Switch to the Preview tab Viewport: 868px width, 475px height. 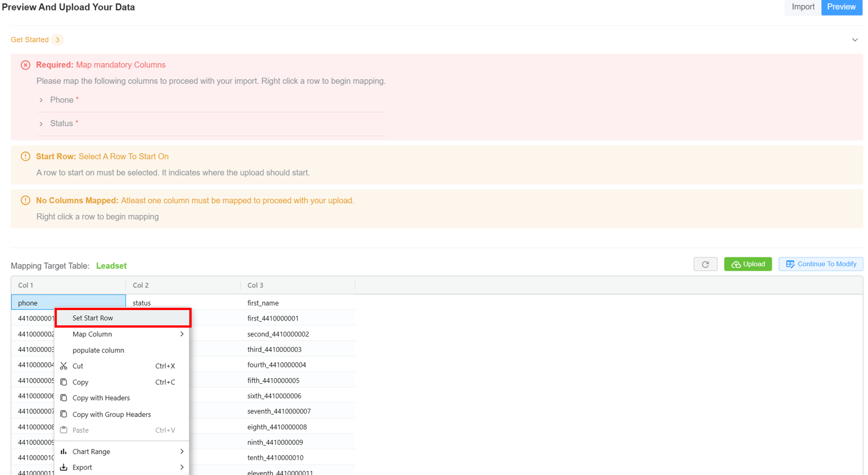(841, 7)
